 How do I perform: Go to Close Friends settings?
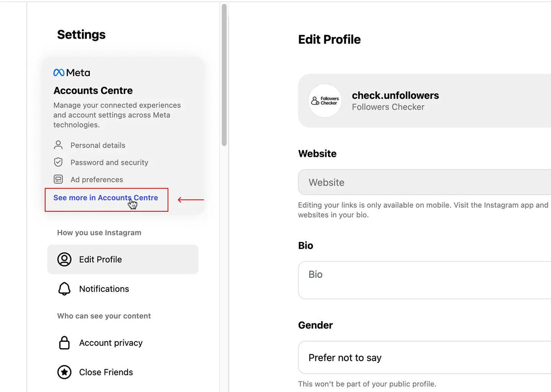(106, 372)
